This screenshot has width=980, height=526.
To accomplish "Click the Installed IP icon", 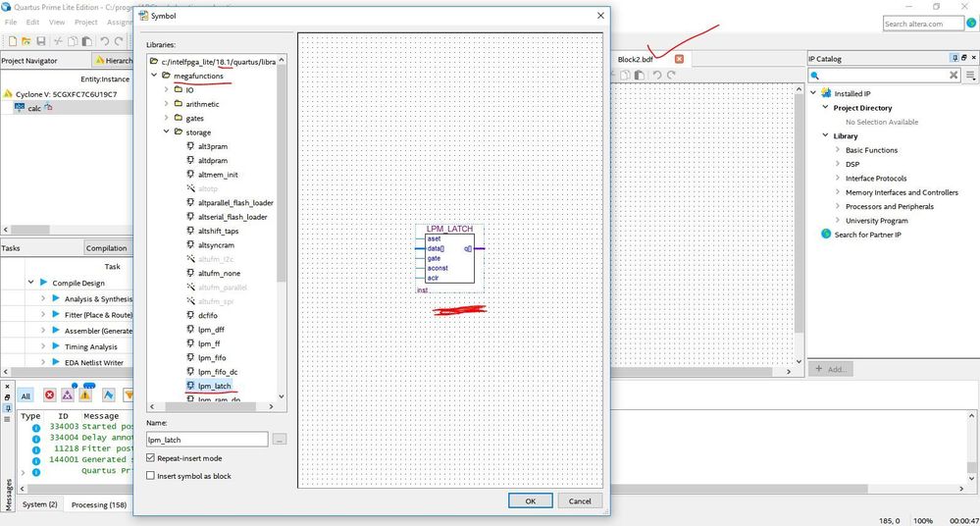I will point(826,93).
